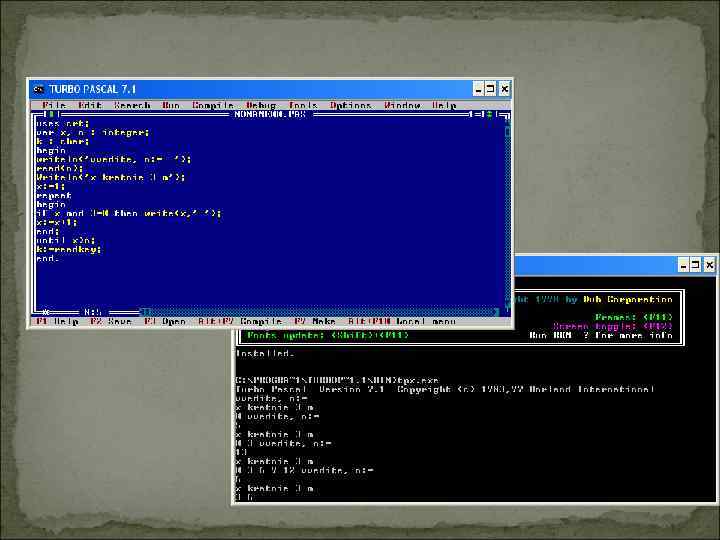Maximize the Turbo Pascal 7.1 window
This screenshot has height=540, width=720.
click(491, 89)
